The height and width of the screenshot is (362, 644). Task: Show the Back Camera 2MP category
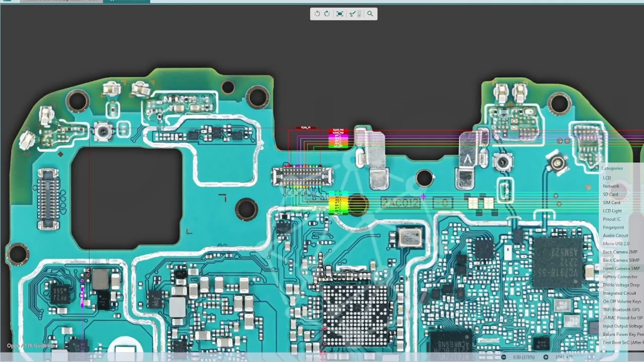(620, 252)
